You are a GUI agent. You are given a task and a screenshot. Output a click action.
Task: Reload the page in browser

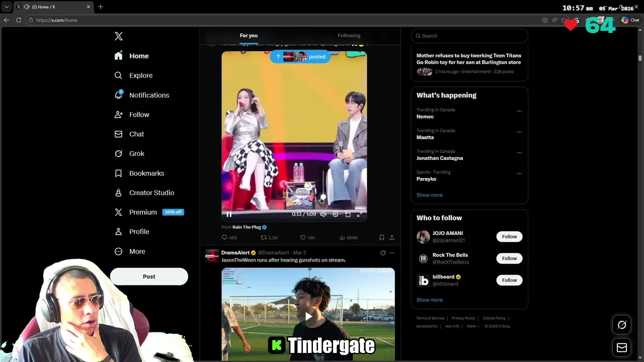19,20
